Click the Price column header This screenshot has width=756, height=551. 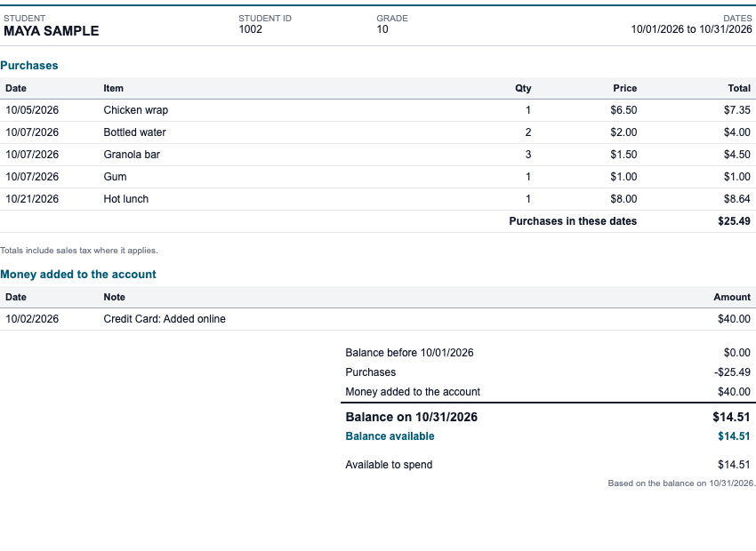tap(625, 88)
